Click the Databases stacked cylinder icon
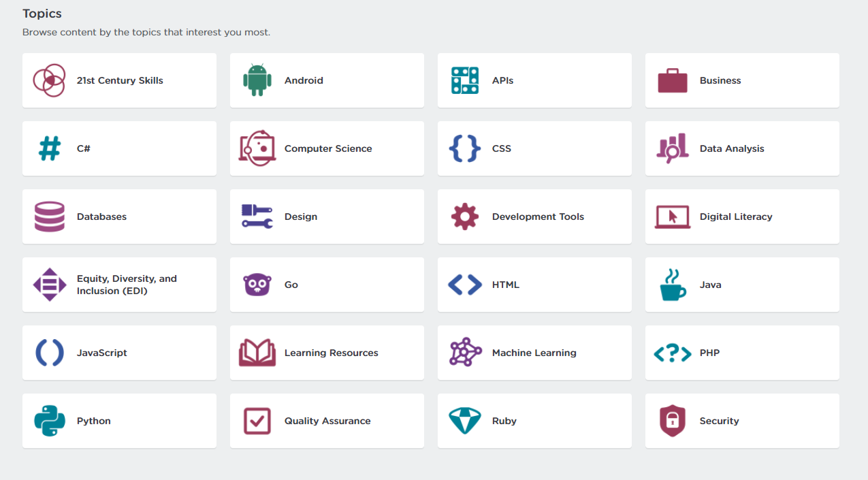868x480 pixels. [50, 217]
